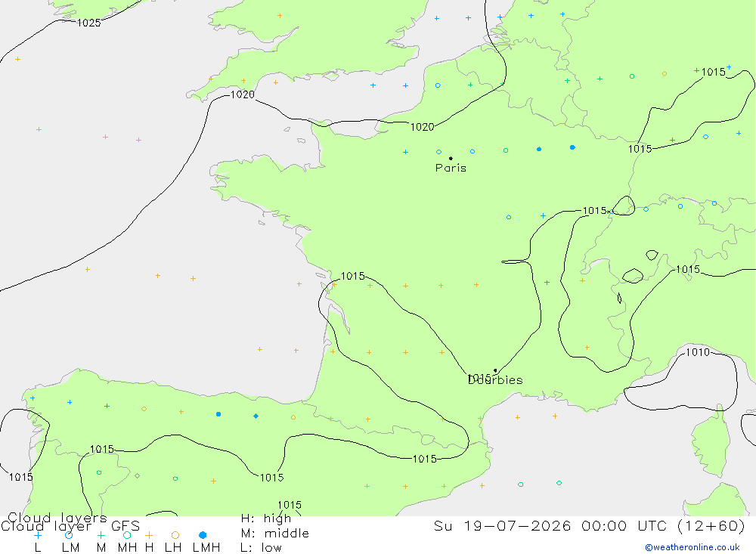Click the "M: middle" legend text

coord(275,534)
